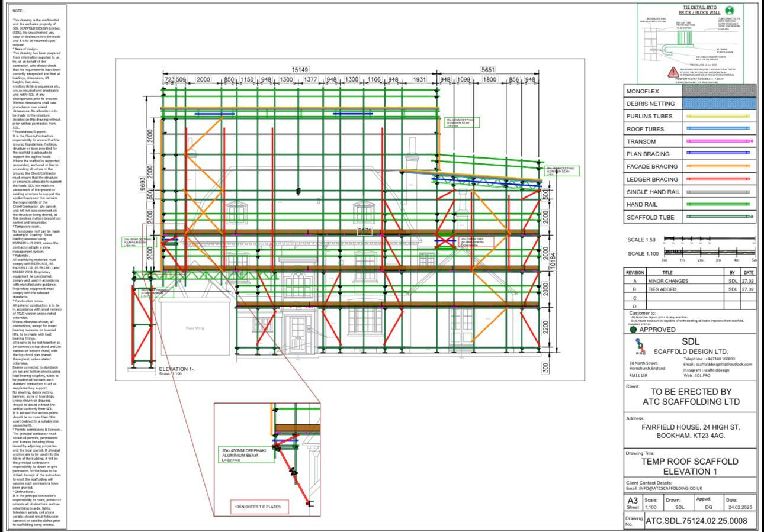
Task: Click the "SCALE 1.50" label
Action: pyautogui.click(x=641, y=240)
